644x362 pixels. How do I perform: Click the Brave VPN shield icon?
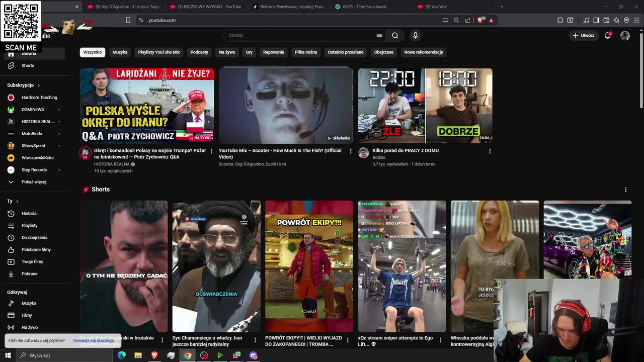pos(626,20)
